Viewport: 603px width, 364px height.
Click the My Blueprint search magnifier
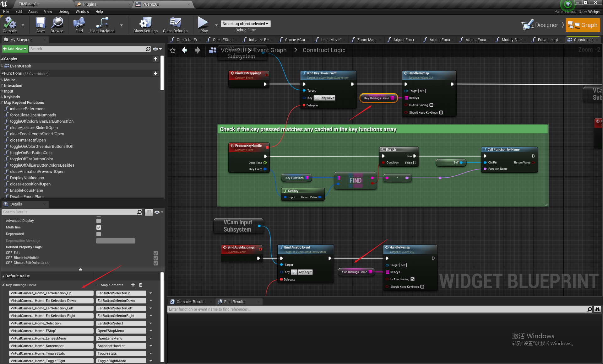click(148, 49)
